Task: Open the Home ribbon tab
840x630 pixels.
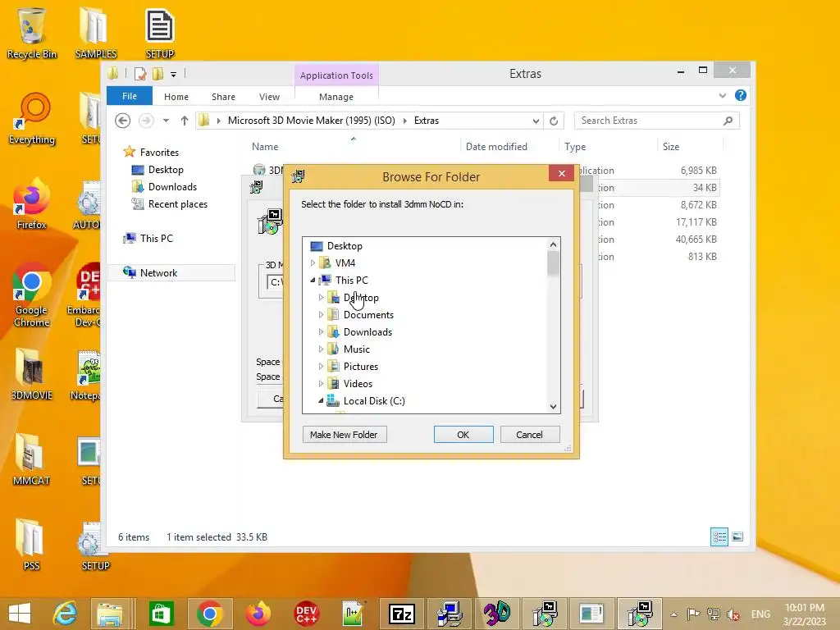Action: (x=176, y=97)
